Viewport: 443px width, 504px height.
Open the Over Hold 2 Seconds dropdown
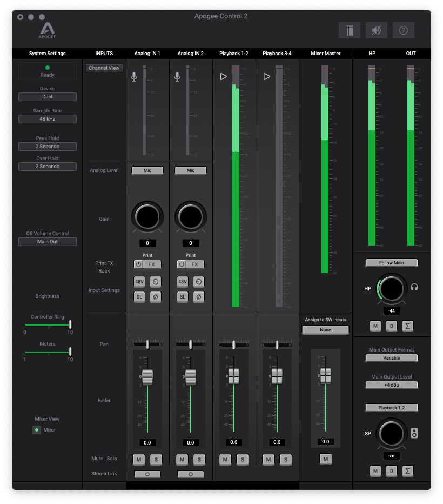tap(48, 167)
